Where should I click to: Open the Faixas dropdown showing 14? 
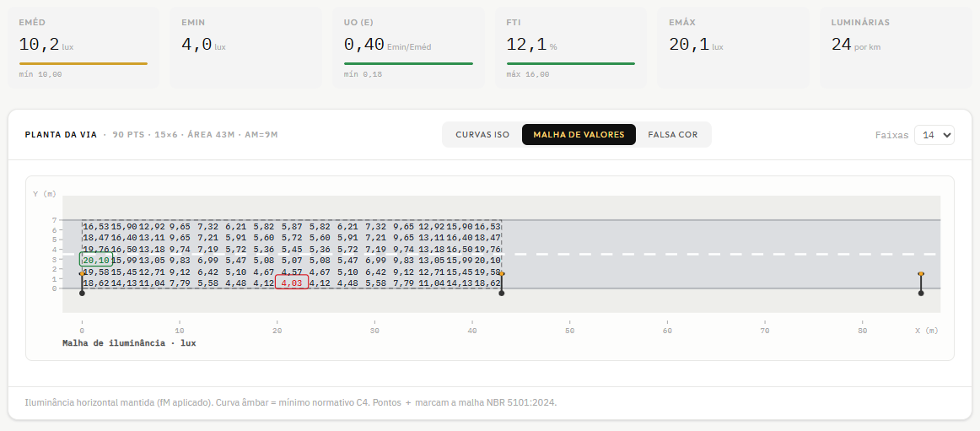[x=934, y=135]
